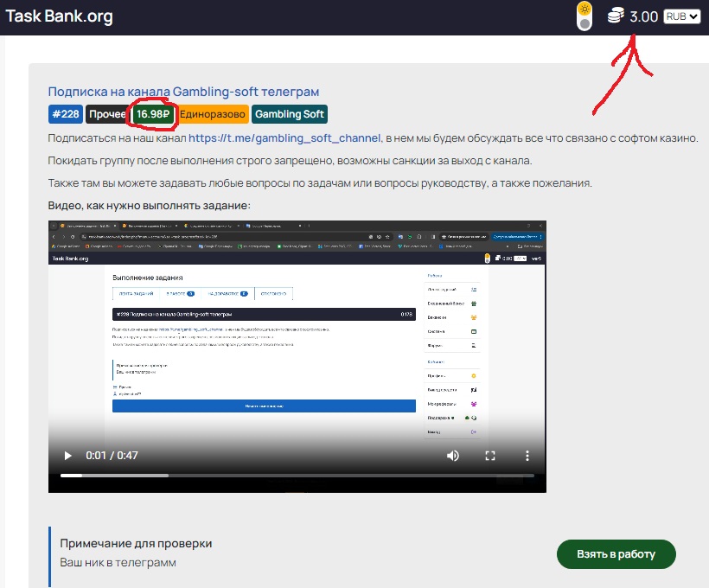Viewport: 709px width, 588px height.
Task: Open the task title Gambling-soft телеграм link
Action: point(183,92)
